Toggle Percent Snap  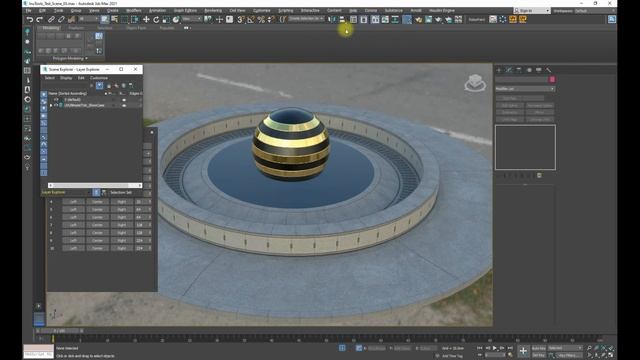pos(261,19)
